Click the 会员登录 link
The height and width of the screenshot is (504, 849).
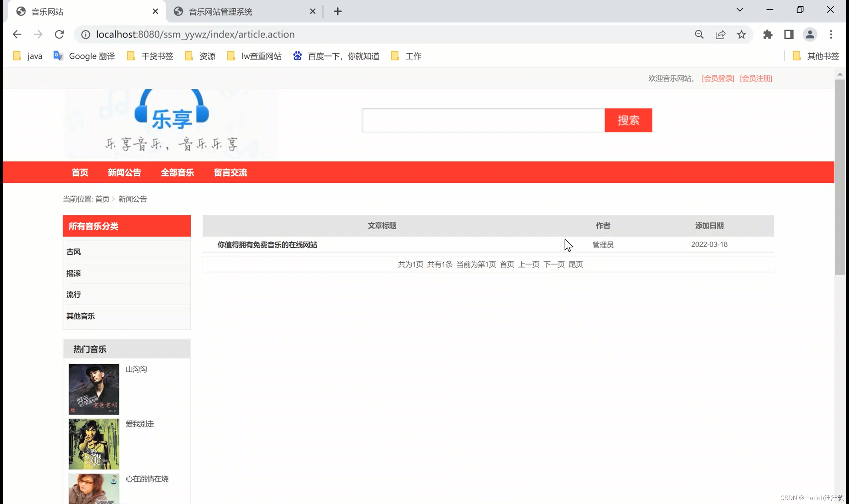coord(718,79)
